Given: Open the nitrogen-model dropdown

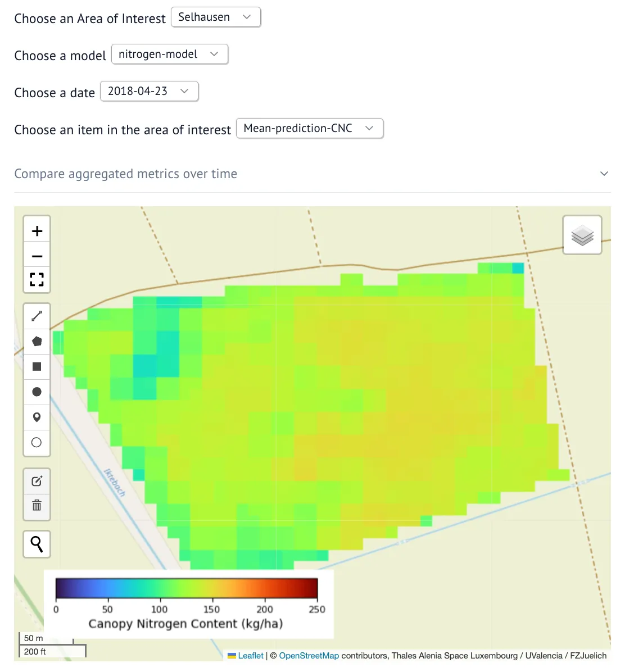Looking at the screenshot, I should 169,55.
